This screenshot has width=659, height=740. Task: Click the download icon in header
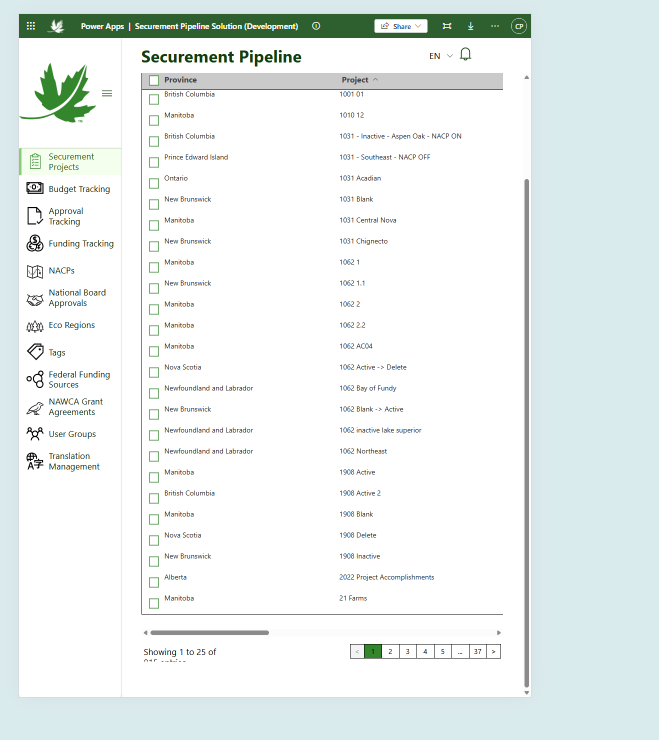(471, 26)
